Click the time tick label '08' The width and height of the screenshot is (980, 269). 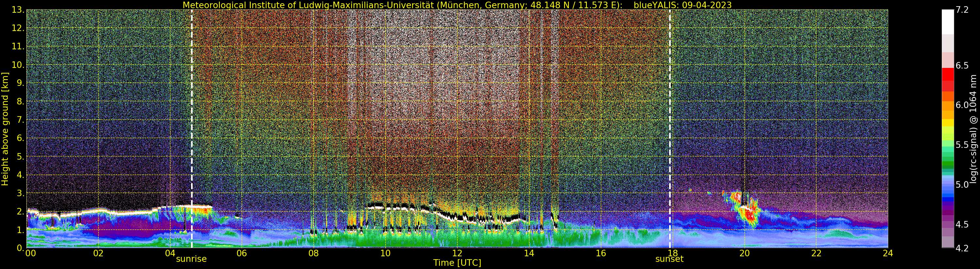(x=313, y=253)
